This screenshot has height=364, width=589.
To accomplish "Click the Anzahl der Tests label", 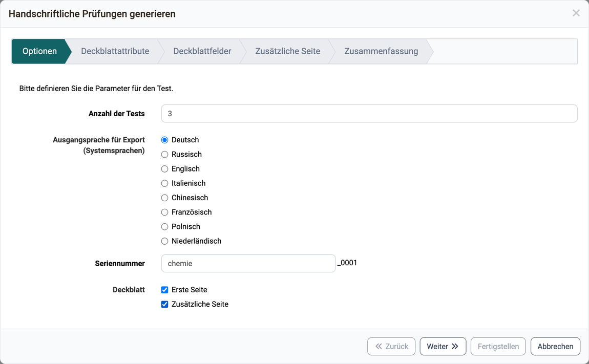I will [x=116, y=114].
